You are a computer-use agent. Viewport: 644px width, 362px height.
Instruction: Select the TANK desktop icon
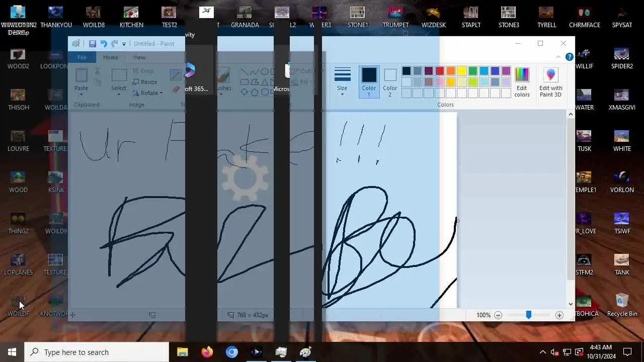pyautogui.click(x=622, y=264)
